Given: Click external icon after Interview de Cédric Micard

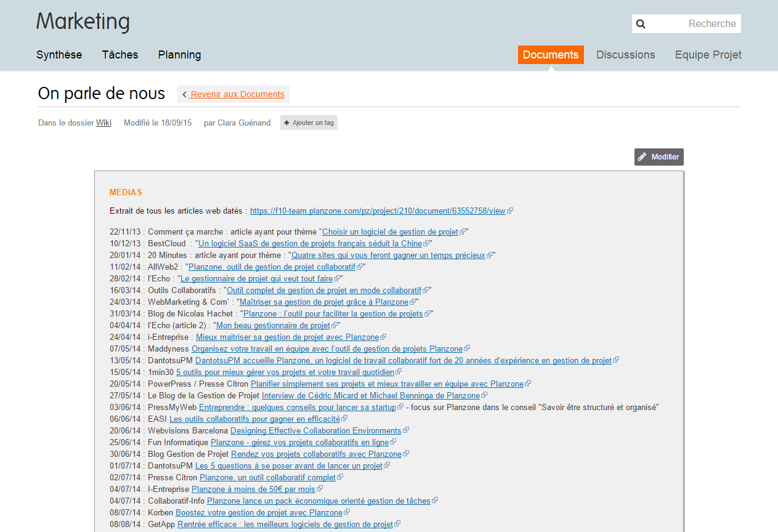Looking at the screenshot, I should tap(484, 396).
